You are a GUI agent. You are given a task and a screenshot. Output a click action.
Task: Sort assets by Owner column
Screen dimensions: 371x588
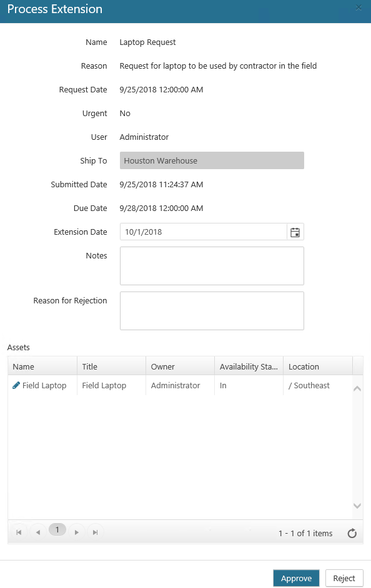tap(180, 366)
